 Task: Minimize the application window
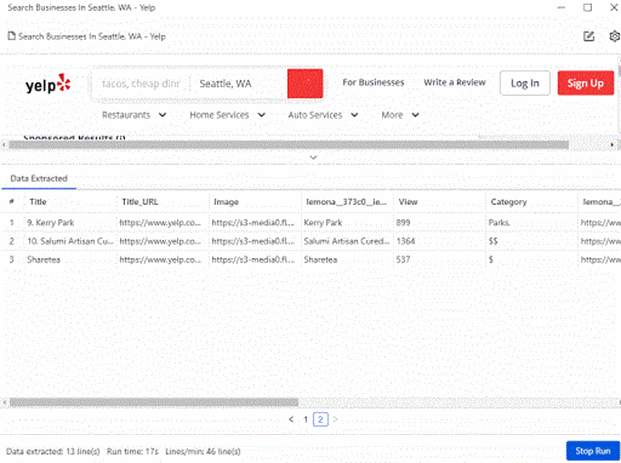[x=561, y=8]
